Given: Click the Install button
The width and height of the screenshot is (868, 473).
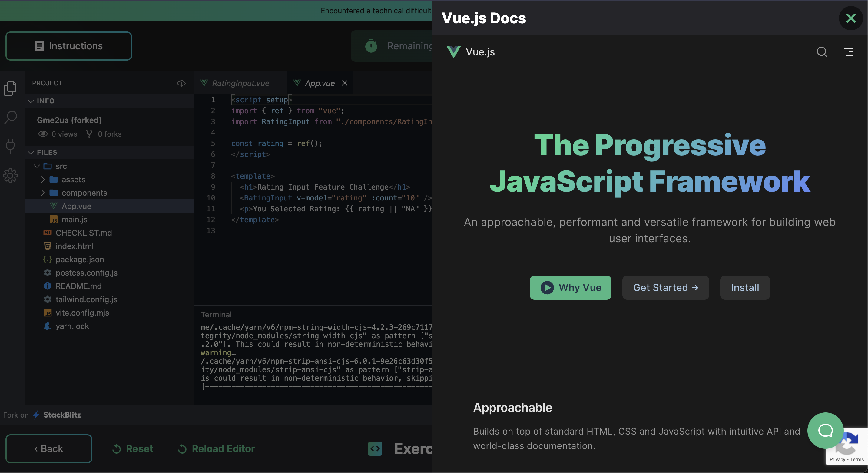Looking at the screenshot, I should point(745,287).
